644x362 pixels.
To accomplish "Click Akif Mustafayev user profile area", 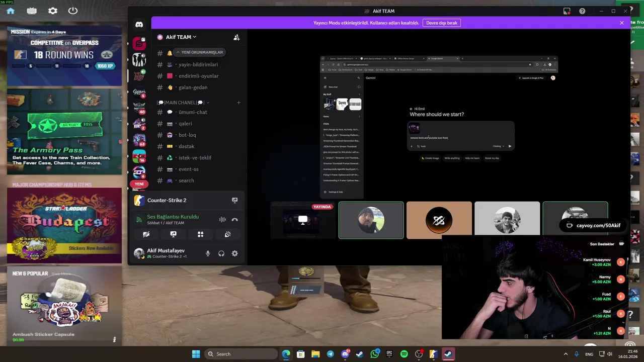I will [x=166, y=253].
